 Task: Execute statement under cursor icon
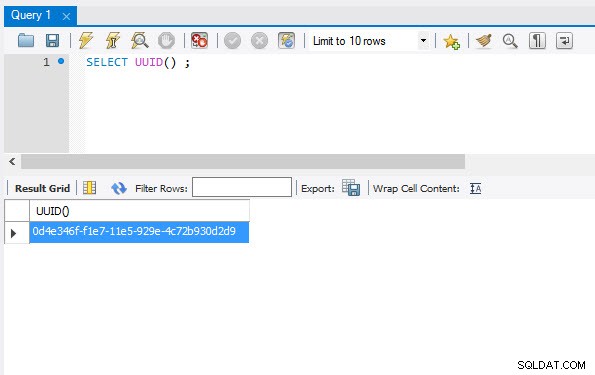pyautogui.click(x=113, y=40)
